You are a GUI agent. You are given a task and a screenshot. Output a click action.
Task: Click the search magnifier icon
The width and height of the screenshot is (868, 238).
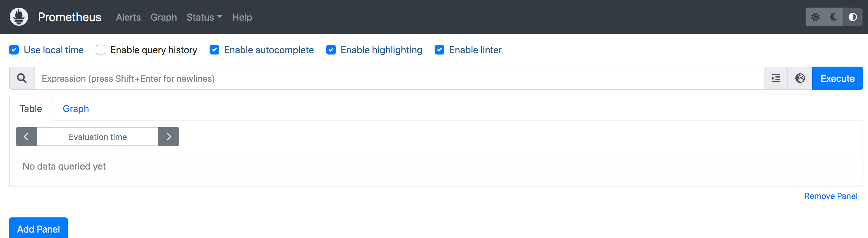22,78
